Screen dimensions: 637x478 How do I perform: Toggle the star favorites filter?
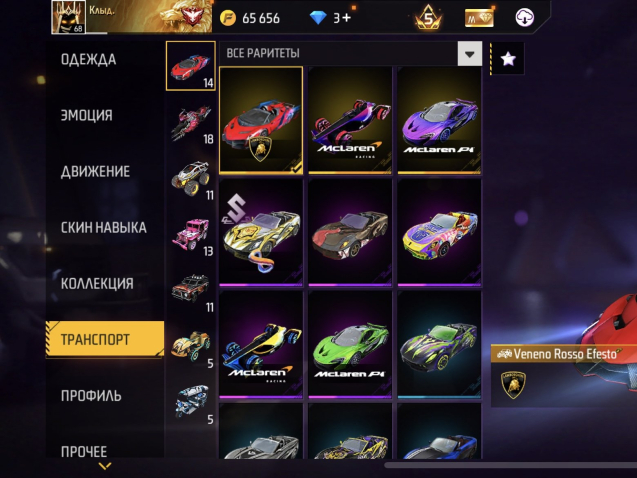click(508, 59)
